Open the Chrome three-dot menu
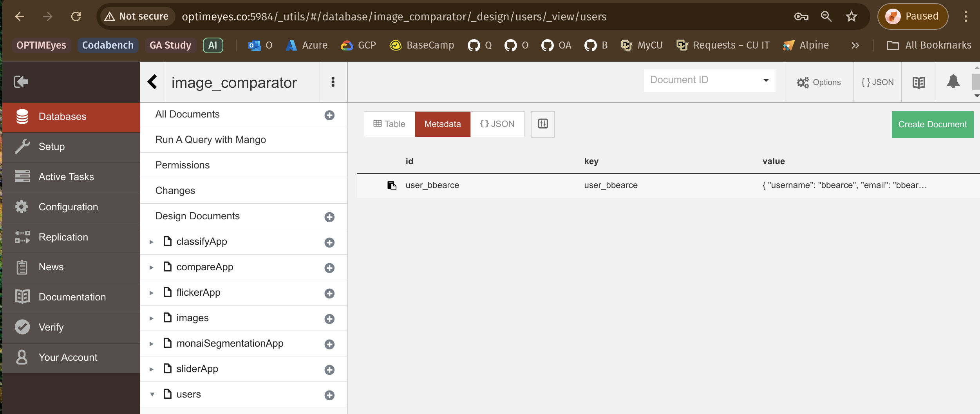The image size is (980, 414). (966, 16)
